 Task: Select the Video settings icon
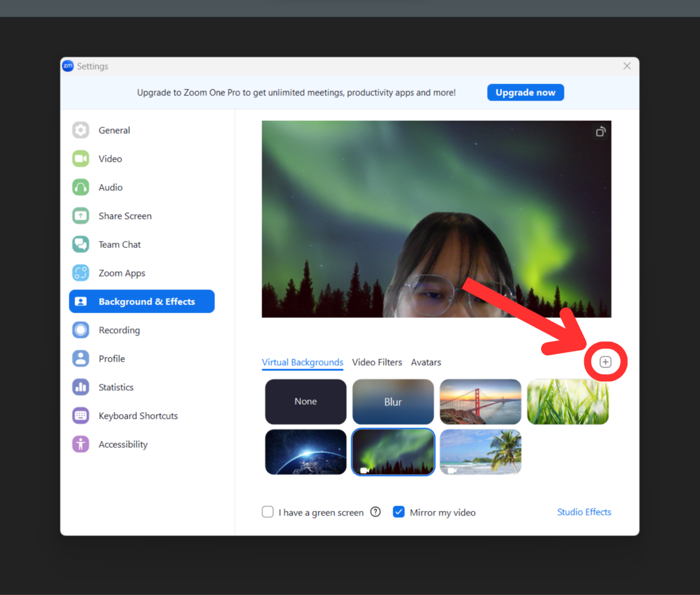click(81, 159)
